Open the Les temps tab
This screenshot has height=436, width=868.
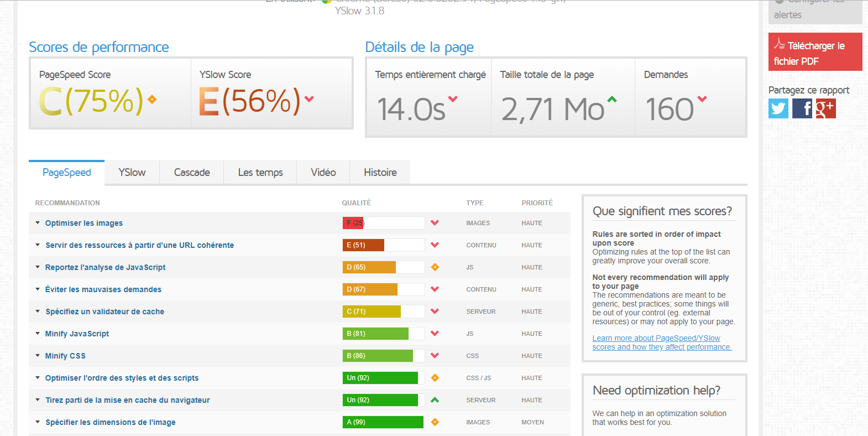tap(260, 173)
